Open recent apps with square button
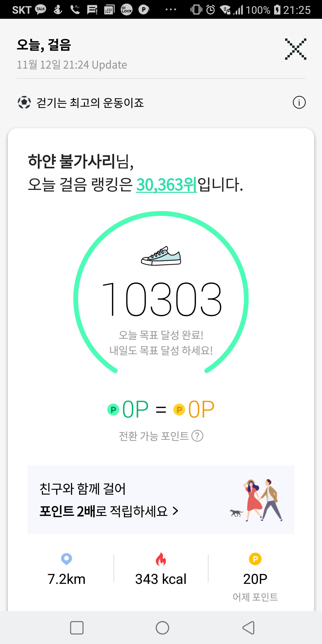The height and width of the screenshot is (644, 322). point(77,627)
